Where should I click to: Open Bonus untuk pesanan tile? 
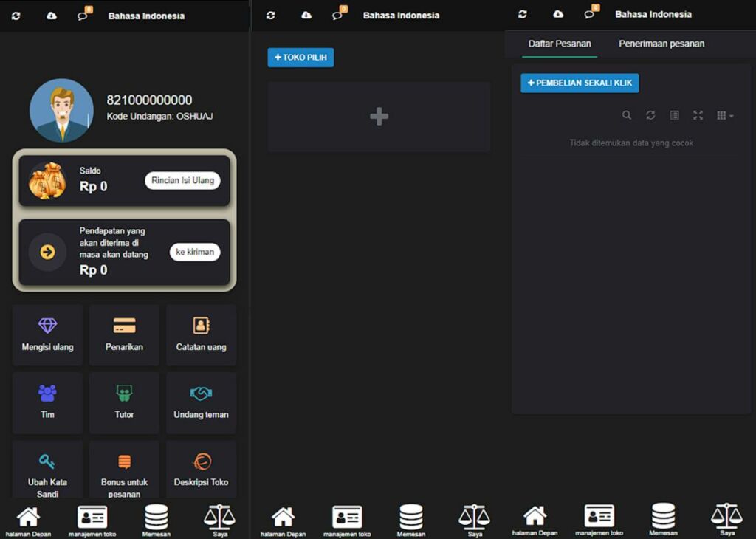click(124, 470)
